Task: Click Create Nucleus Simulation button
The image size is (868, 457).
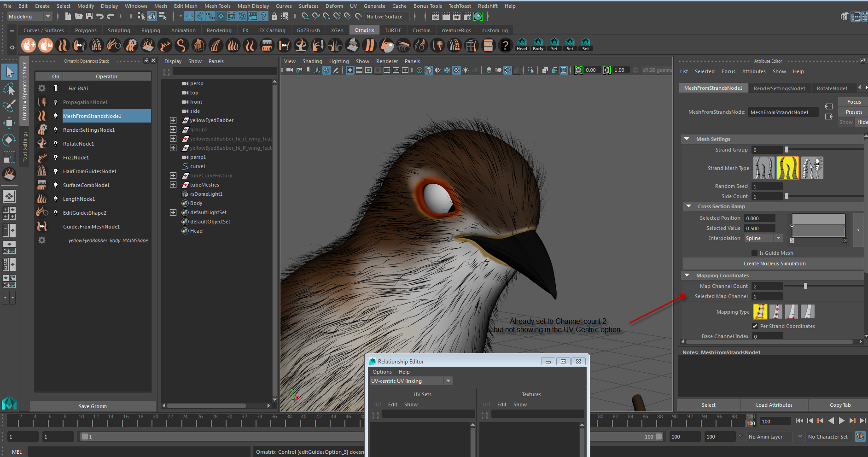Action: tap(774, 264)
